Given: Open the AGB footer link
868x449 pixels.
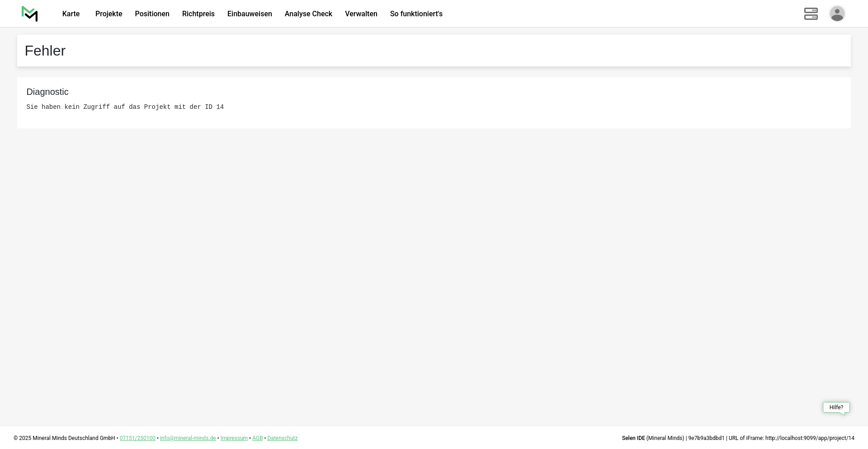Looking at the screenshot, I should (257, 438).
